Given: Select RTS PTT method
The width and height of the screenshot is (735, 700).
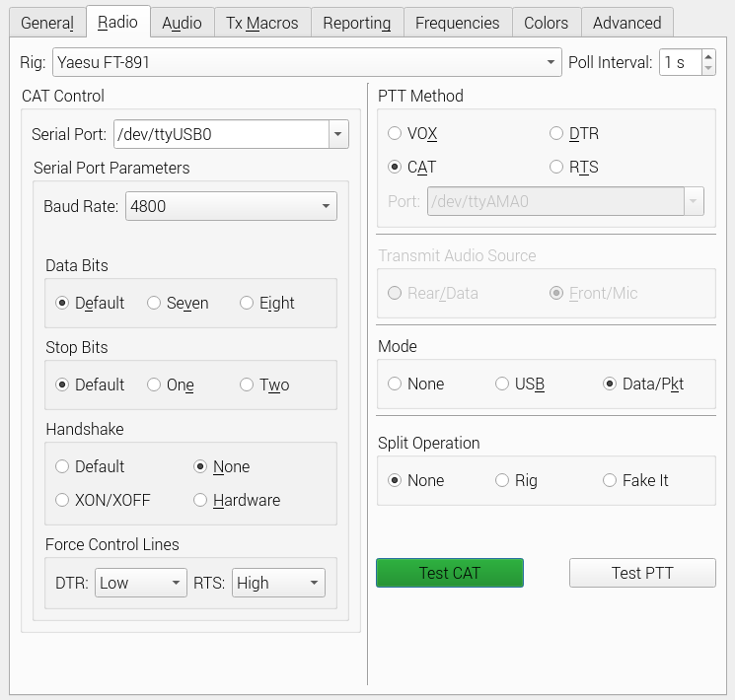Looking at the screenshot, I should [x=574, y=167].
